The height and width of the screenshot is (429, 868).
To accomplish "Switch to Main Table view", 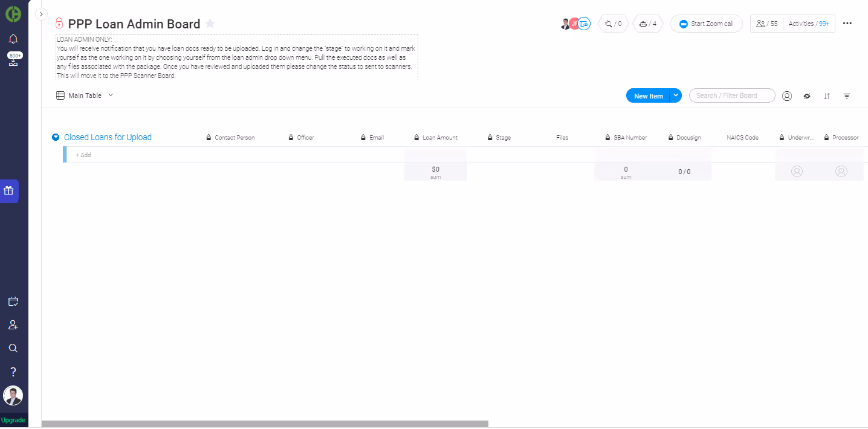I will coord(79,95).
